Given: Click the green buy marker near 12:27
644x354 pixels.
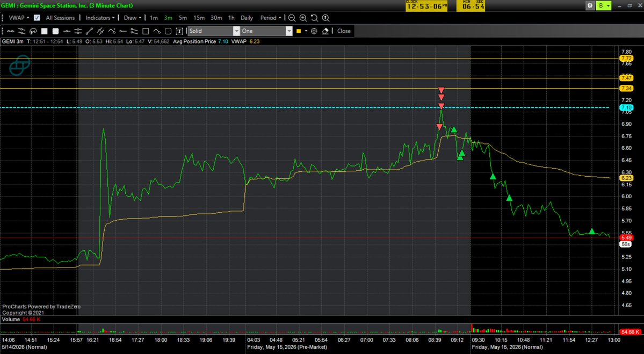Looking at the screenshot, I should [592, 231].
